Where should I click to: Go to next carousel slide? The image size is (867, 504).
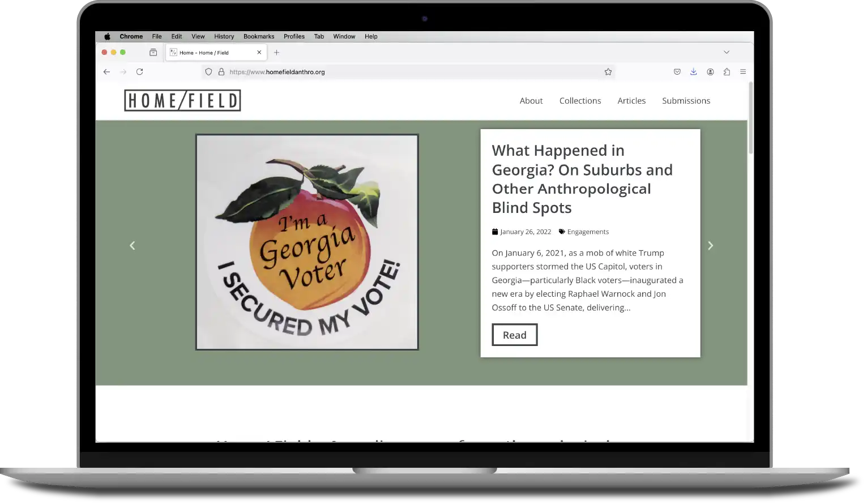(710, 245)
